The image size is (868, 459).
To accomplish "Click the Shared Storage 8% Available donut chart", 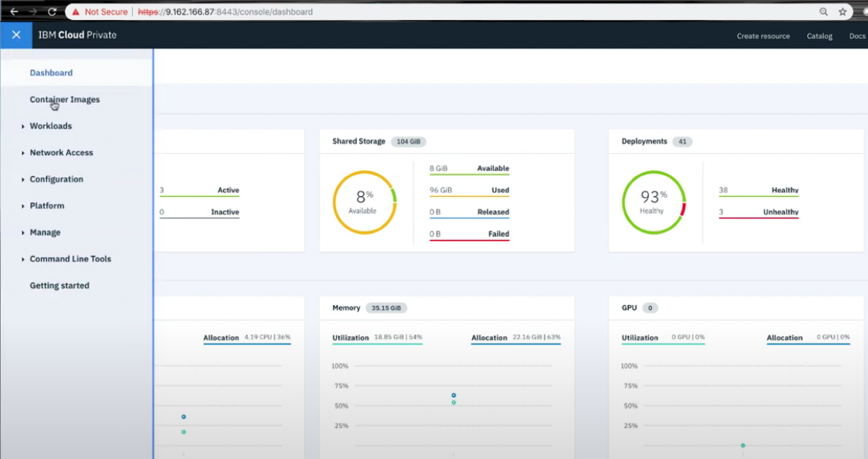I will point(364,202).
